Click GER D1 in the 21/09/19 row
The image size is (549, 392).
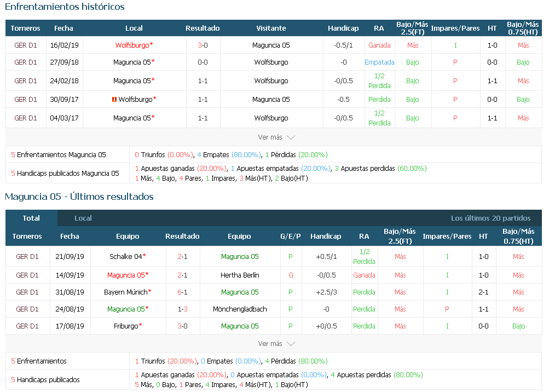click(x=27, y=257)
